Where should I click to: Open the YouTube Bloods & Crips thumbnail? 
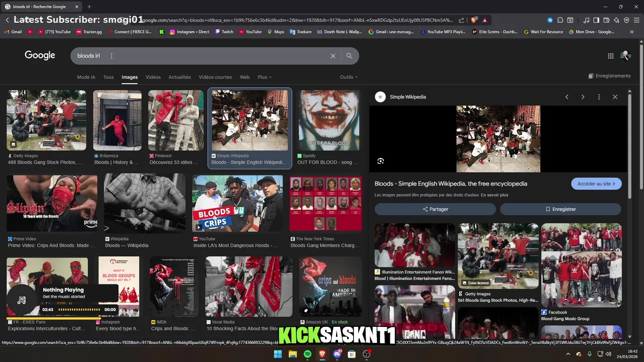[x=237, y=204]
